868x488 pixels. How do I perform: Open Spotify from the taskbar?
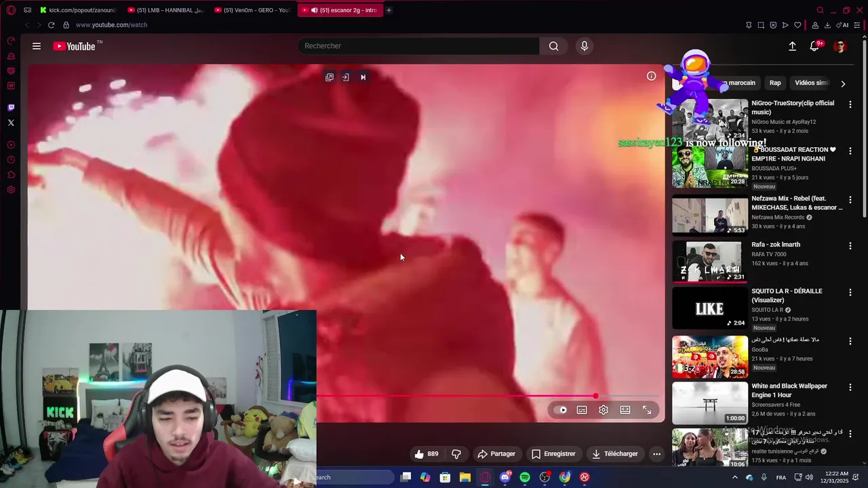click(x=525, y=477)
